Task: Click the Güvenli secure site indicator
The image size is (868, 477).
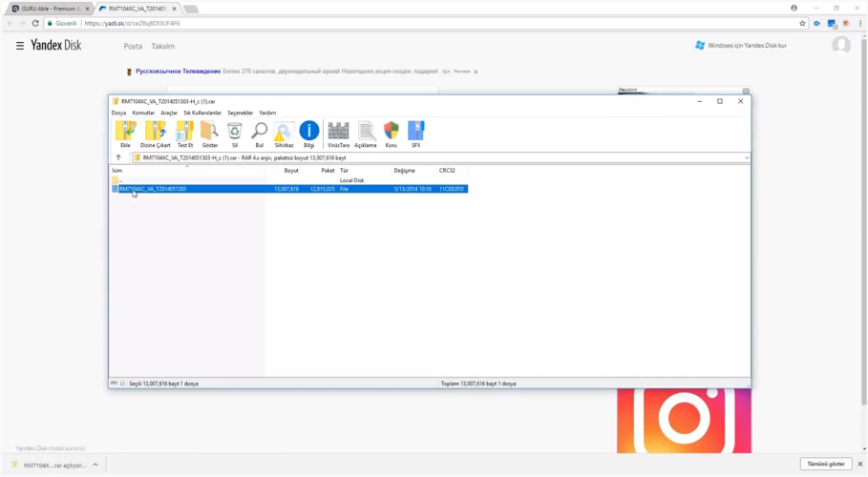Action: click(x=61, y=23)
